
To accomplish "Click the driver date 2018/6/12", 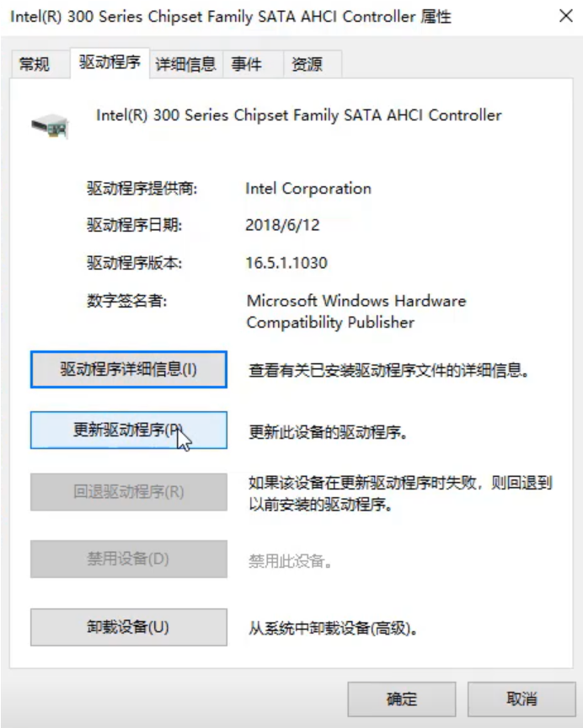I will click(282, 225).
